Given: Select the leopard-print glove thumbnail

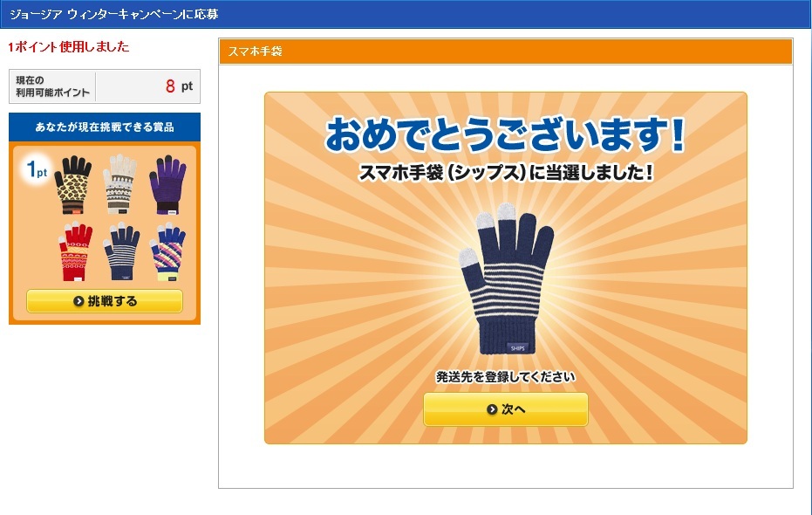Looking at the screenshot, I should pos(73,184).
